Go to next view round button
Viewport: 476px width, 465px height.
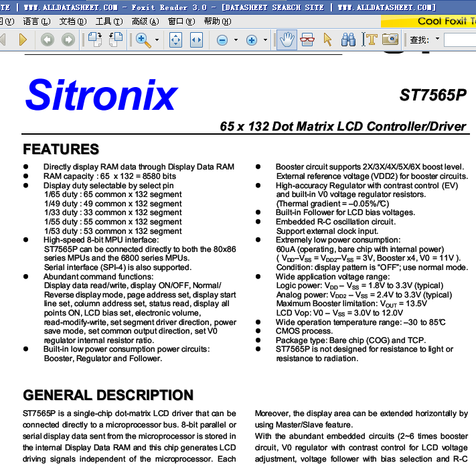tap(68, 40)
